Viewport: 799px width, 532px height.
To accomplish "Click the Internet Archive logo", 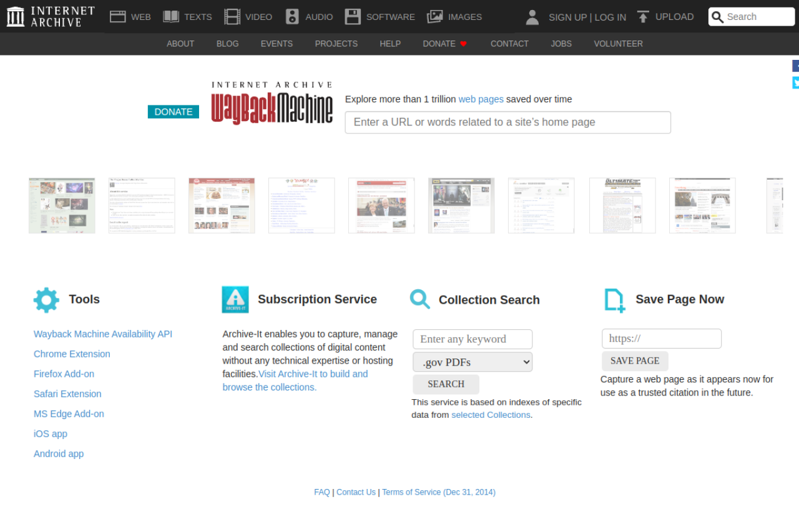I will click(51, 16).
